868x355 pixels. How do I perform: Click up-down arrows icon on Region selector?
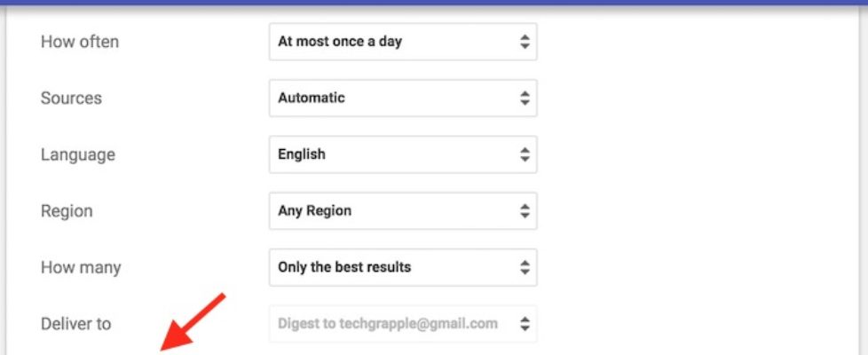coord(525,211)
